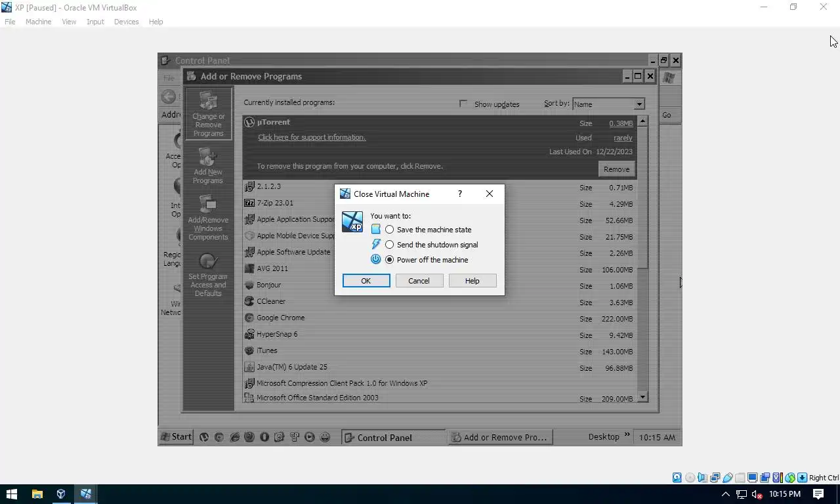Click the lightning shutdown signal icon
Screen dimensions: 840x504
click(x=375, y=244)
